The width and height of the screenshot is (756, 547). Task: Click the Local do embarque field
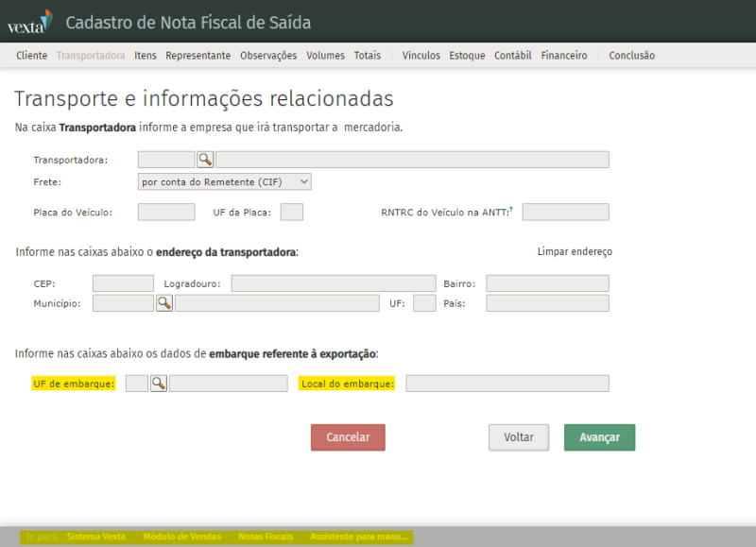507,384
